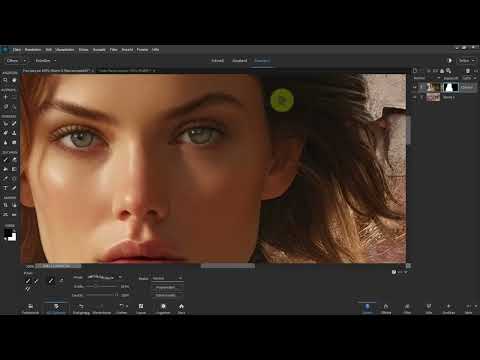Select the Color Picker eyedropper tool
Viewport: 480px width, 360px height.
coord(5,179)
